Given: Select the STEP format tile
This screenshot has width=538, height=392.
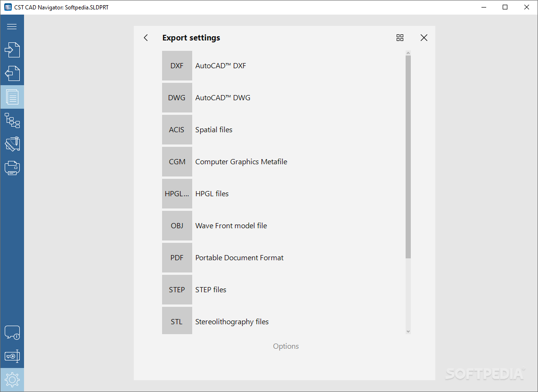Looking at the screenshot, I should pyautogui.click(x=177, y=289).
